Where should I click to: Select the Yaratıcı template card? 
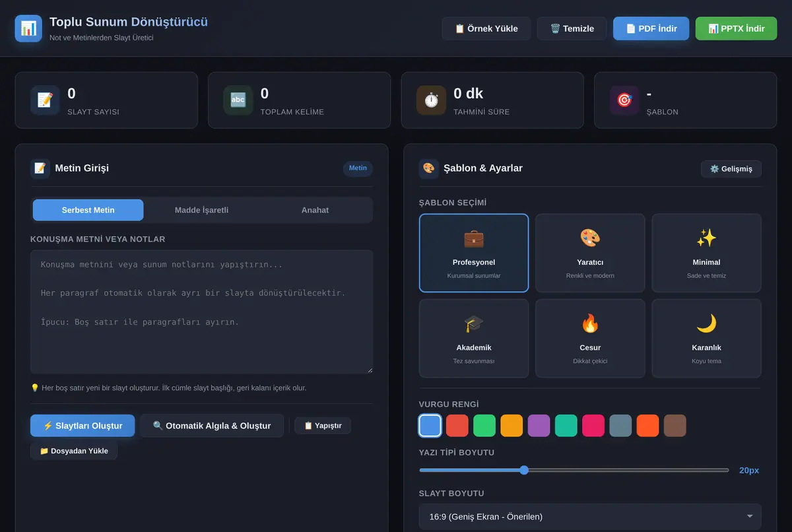(590, 253)
